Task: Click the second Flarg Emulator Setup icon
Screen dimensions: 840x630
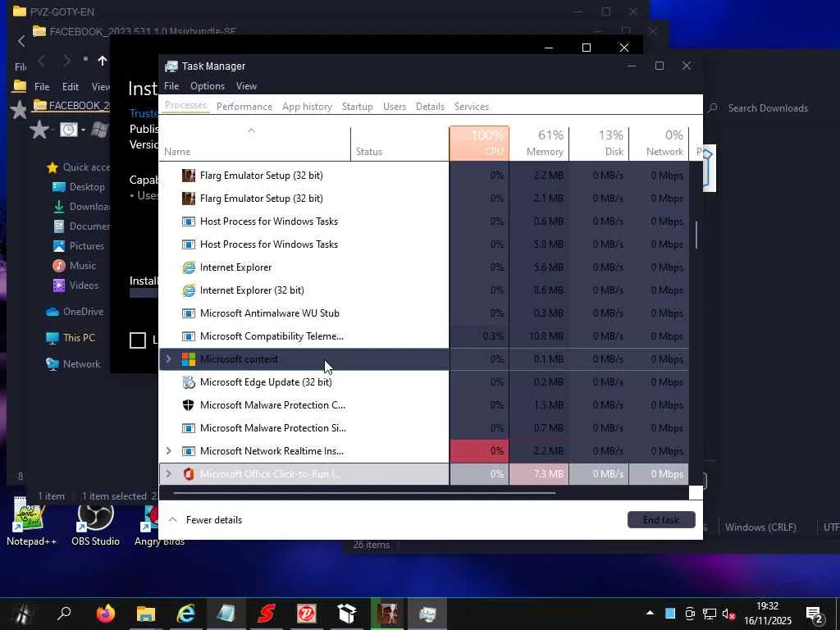Action: pos(189,199)
